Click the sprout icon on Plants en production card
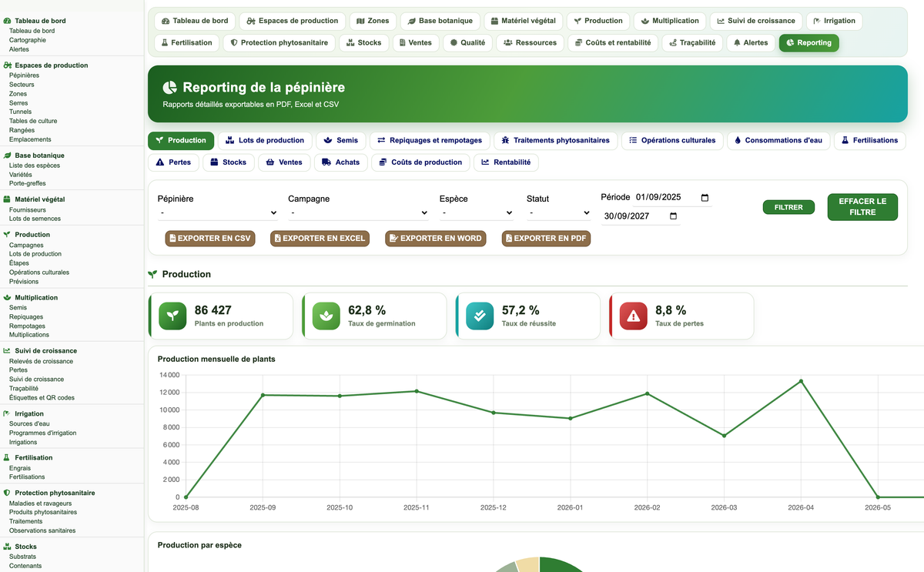Image resolution: width=924 pixels, height=572 pixels. pyautogui.click(x=172, y=316)
